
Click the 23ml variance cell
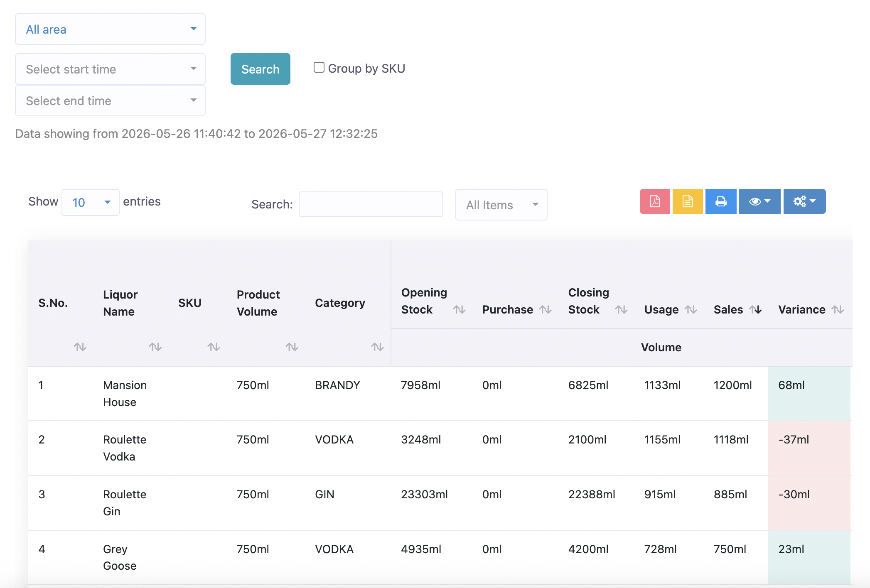(x=809, y=557)
